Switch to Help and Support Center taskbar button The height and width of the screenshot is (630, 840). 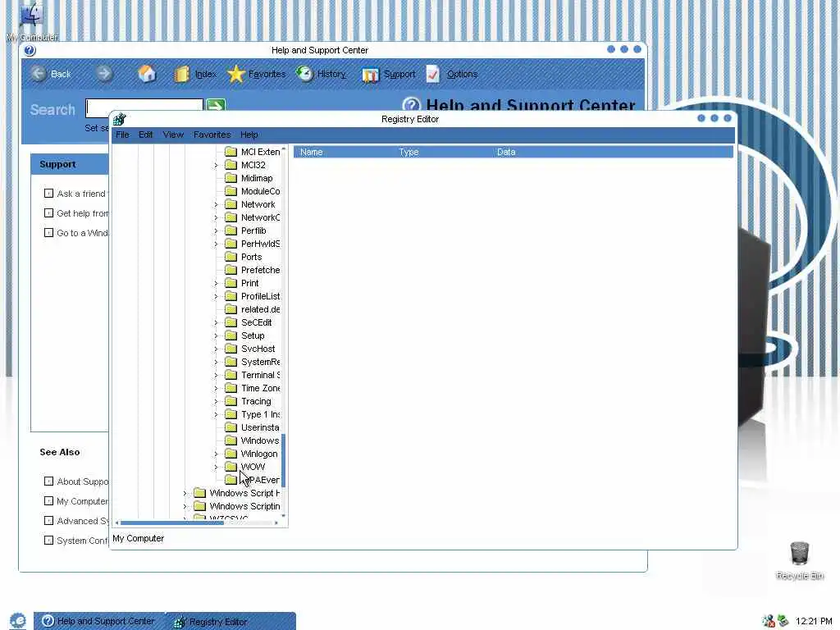click(x=99, y=621)
